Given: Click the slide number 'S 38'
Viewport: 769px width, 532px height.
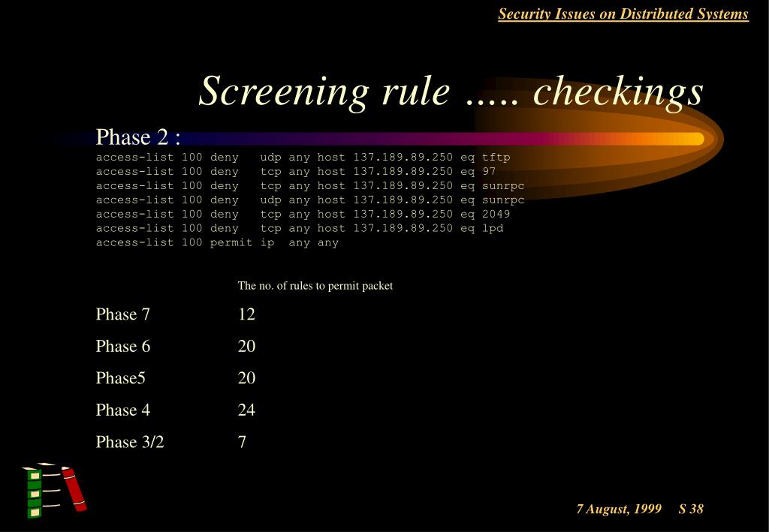Looking at the screenshot, I should point(691,509).
